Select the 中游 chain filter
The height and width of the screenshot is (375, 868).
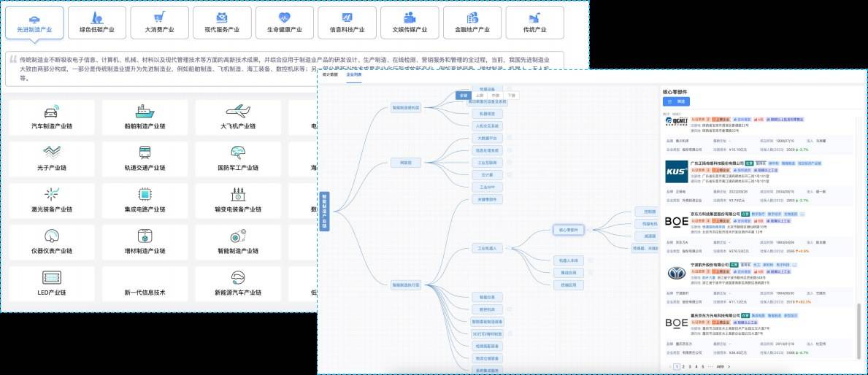pyautogui.click(x=496, y=95)
